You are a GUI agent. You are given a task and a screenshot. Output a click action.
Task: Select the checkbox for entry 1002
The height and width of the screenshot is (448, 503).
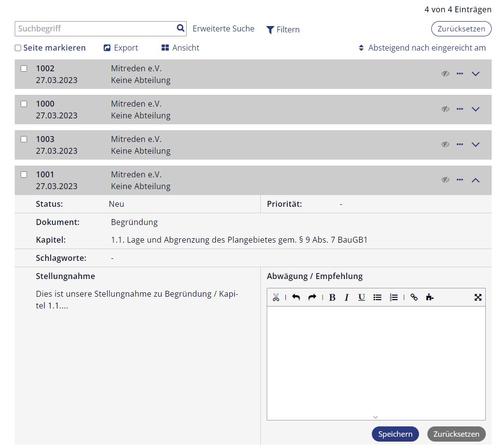(x=24, y=69)
